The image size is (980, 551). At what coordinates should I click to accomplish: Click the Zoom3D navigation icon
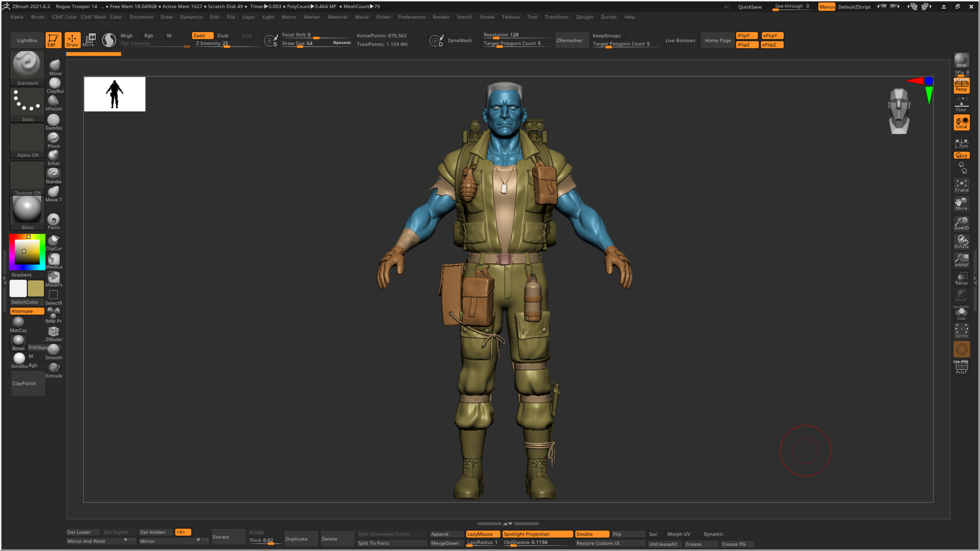(x=961, y=223)
